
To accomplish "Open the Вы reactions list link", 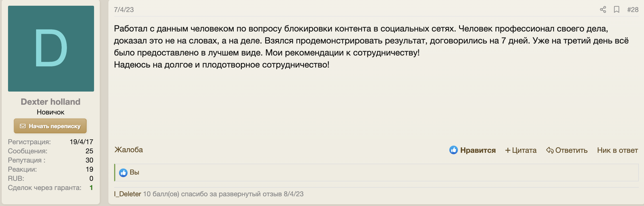I will coord(134,172).
